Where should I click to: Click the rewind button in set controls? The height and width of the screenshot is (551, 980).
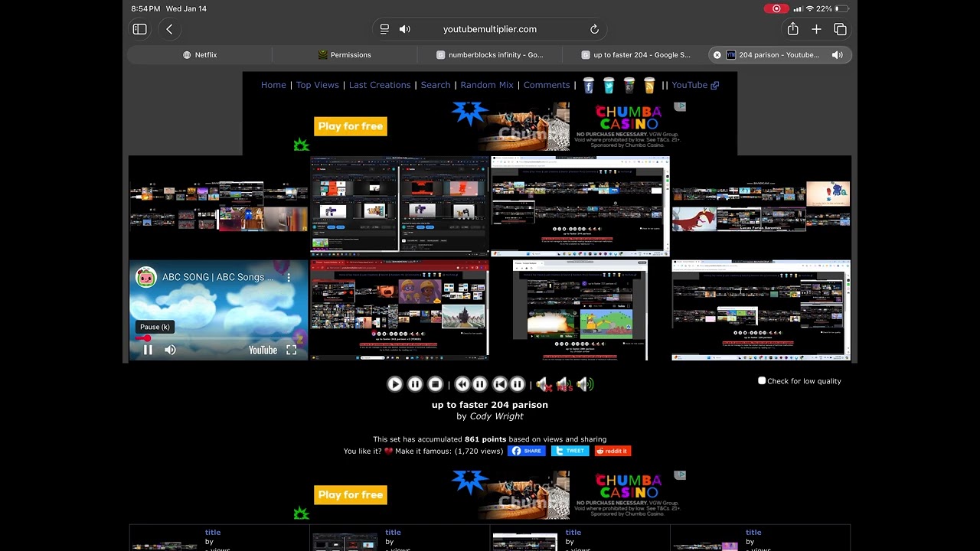pos(462,384)
